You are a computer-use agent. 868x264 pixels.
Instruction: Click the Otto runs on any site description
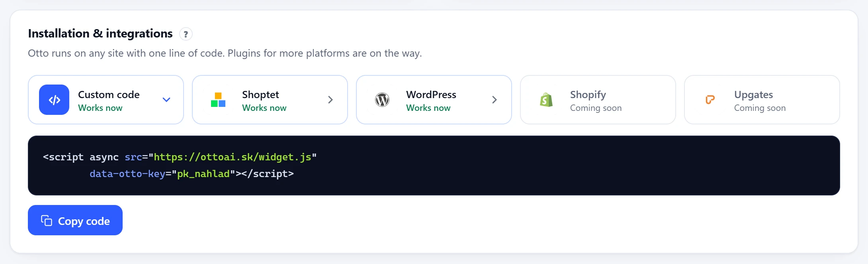click(x=225, y=53)
